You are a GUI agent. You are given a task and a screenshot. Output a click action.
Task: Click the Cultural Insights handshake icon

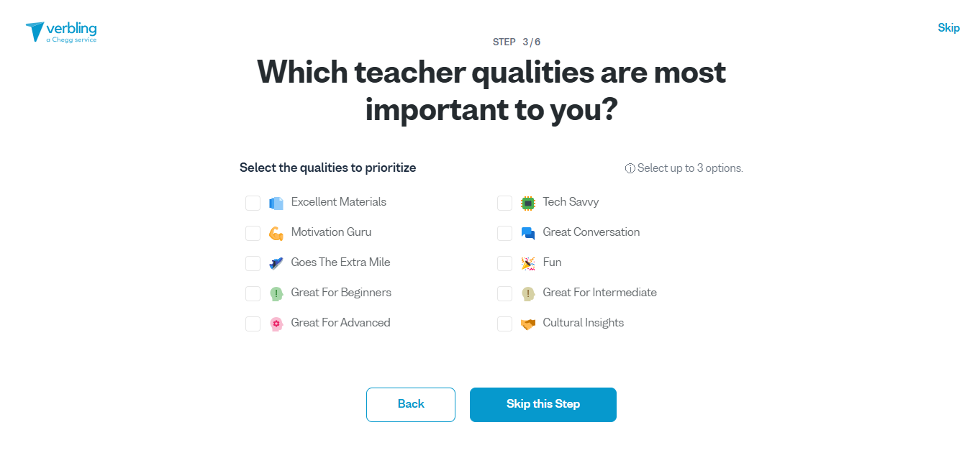[x=527, y=324]
